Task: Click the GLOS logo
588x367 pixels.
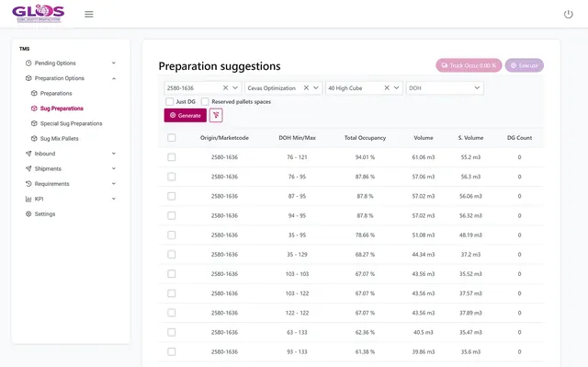Action: 39,14
